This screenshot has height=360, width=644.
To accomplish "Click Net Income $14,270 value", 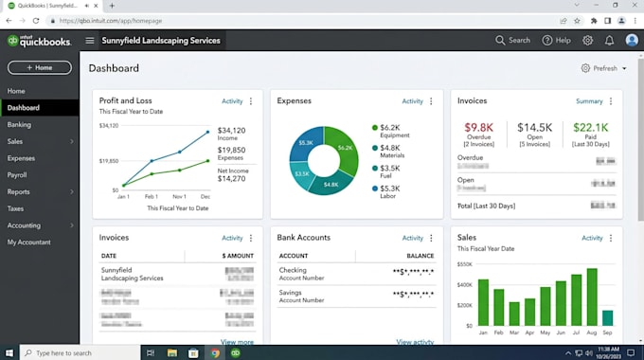I will click(x=232, y=179).
